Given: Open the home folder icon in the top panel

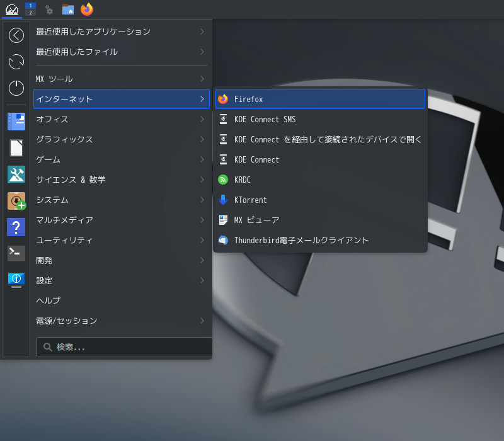Looking at the screenshot, I should 68,9.
